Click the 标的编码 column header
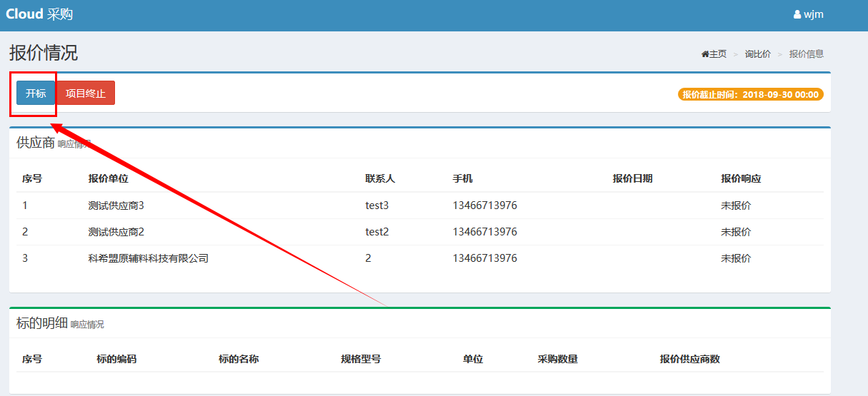The width and height of the screenshot is (868, 396). click(x=116, y=359)
